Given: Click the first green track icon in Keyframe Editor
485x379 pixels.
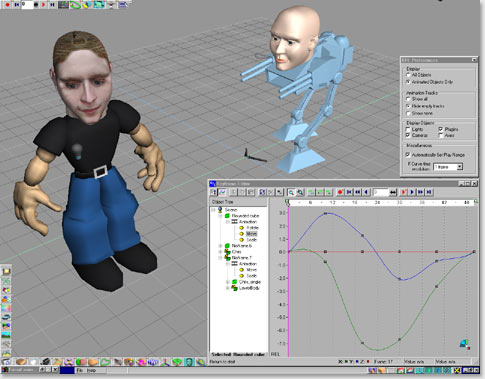Looking at the screenshot, I should coord(311,192).
